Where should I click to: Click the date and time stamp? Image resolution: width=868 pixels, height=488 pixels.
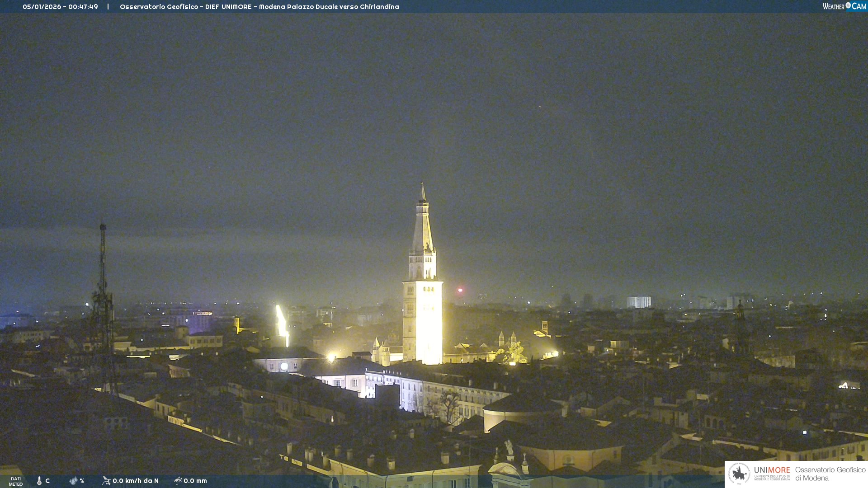point(60,7)
